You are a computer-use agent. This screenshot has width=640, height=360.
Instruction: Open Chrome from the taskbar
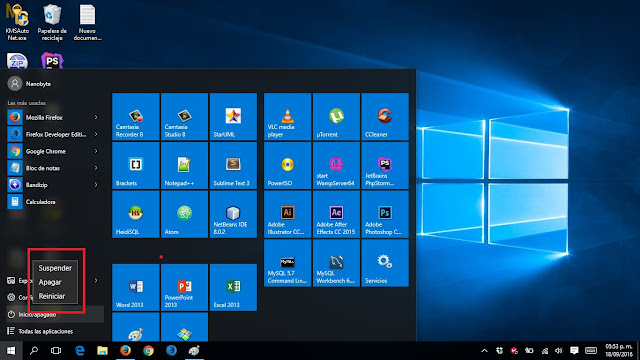[148, 351]
